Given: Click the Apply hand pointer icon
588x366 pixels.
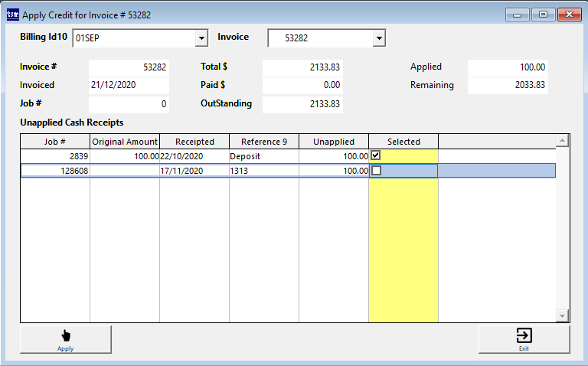Looking at the screenshot, I should [65, 335].
